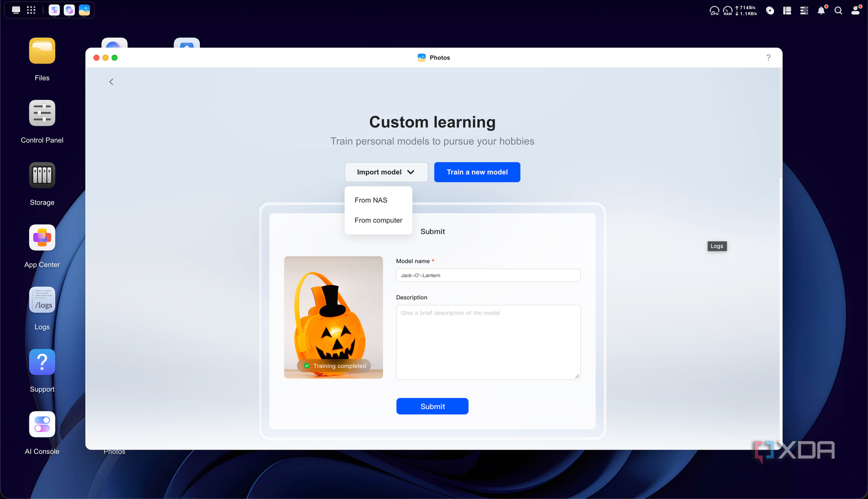
Task: Open the Support desktop icon
Action: coord(42,362)
